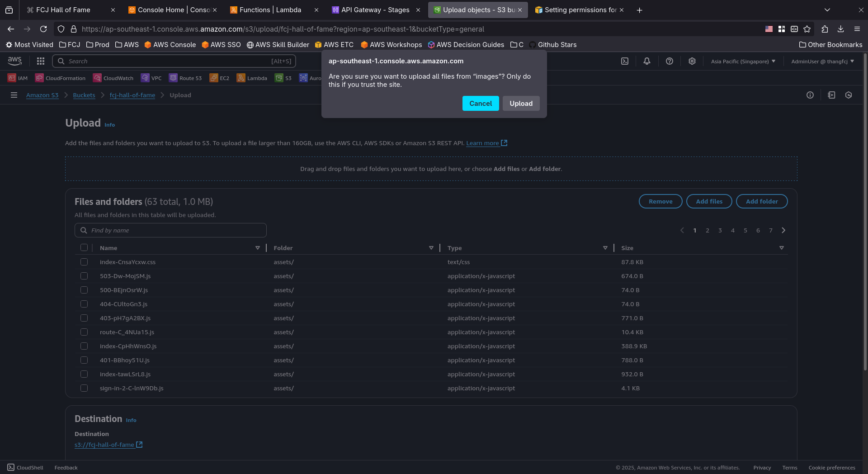This screenshot has width=868, height=474.
Task: Click the AWS console search box
Action: [x=174, y=61]
